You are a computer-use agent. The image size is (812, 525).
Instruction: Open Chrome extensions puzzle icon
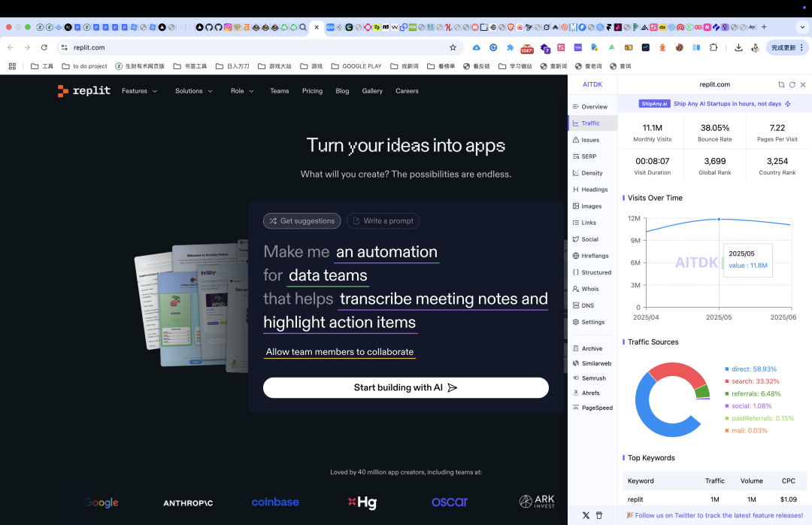713,47
